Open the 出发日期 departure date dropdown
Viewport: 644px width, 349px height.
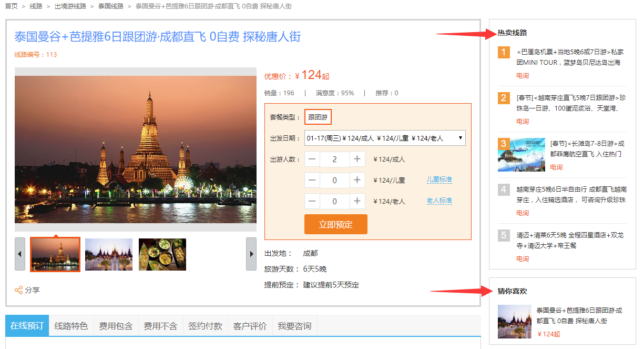tap(385, 138)
